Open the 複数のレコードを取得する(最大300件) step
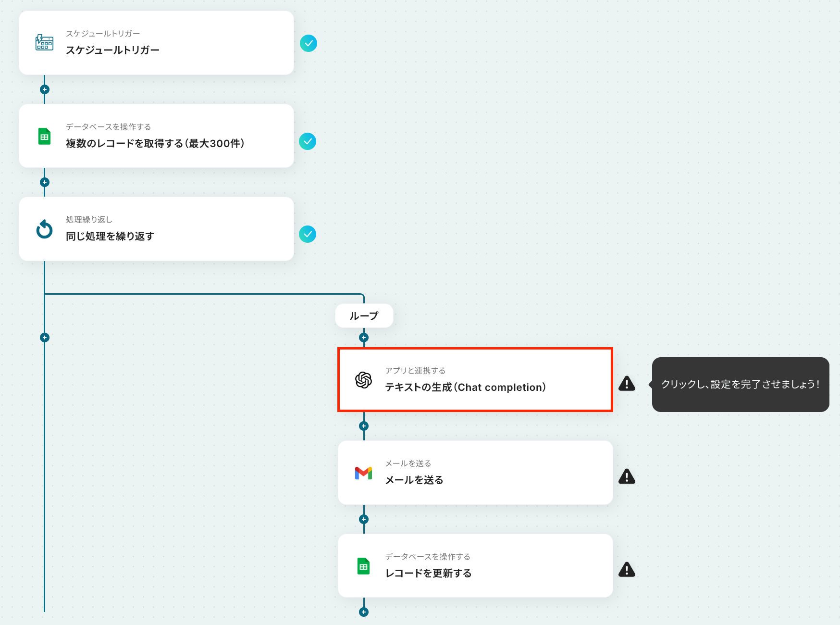This screenshot has width=840, height=625. point(156,136)
